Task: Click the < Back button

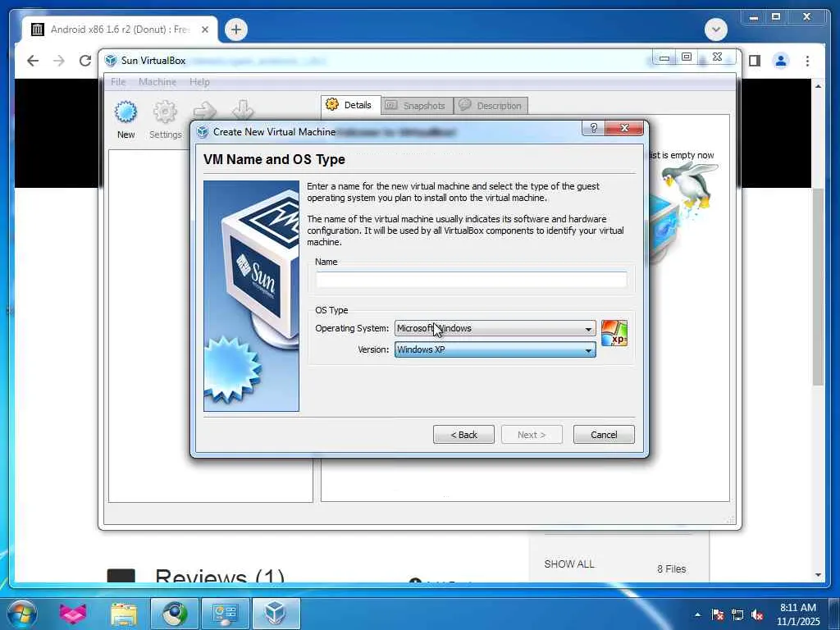Action: 463,435
